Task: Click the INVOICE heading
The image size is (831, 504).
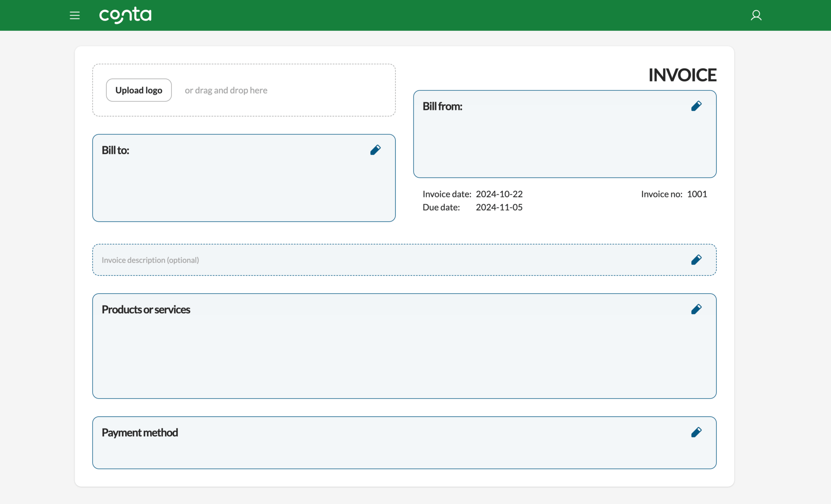Action: pos(682,75)
